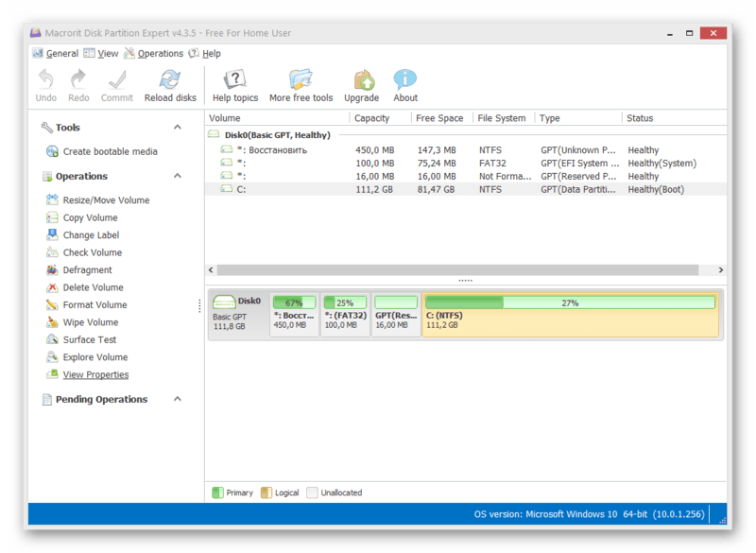The image size is (756, 553).
Task: Choose Resize/Move Volume operation
Action: pyautogui.click(x=106, y=200)
